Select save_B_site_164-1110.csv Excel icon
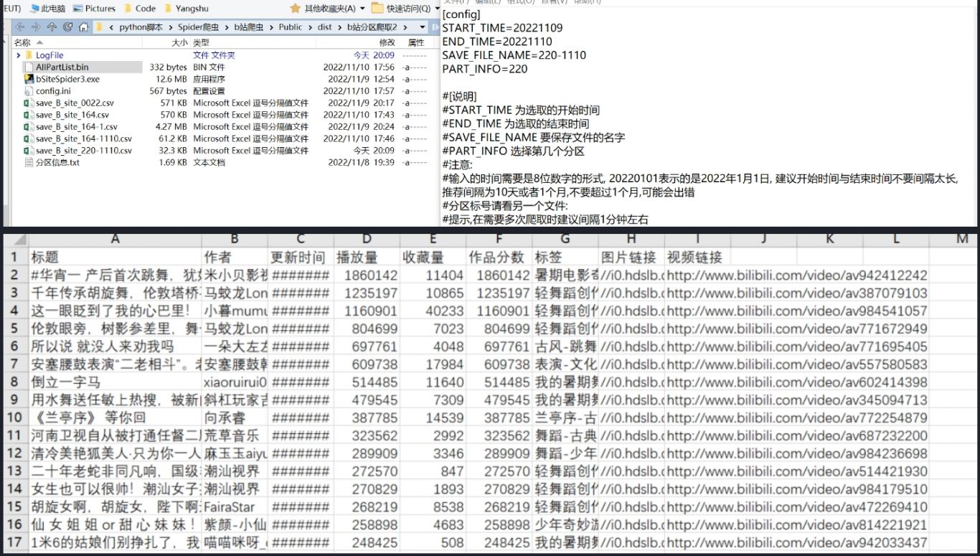The image size is (980, 556). 29,138
